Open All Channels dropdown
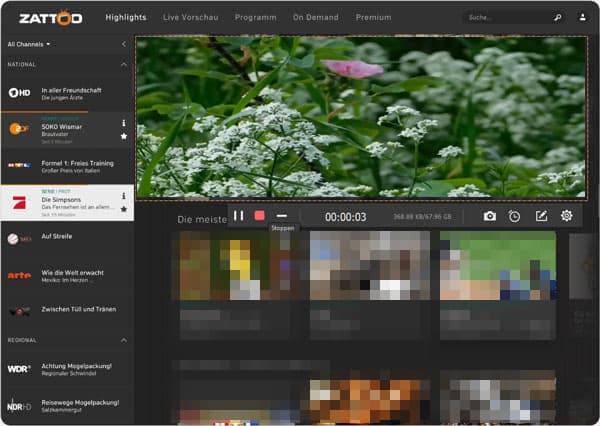Viewport: 600px width, 426px height. (x=29, y=44)
